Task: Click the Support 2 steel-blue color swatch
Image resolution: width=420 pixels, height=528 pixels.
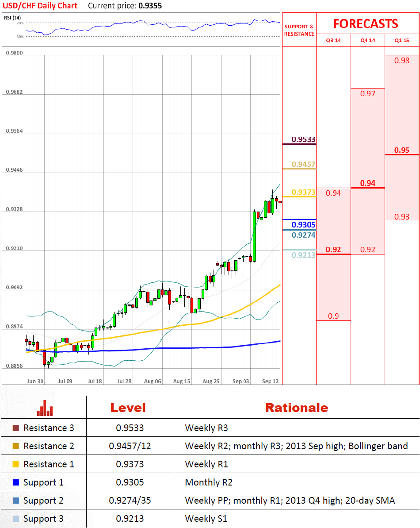Action: (x=15, y=501)
